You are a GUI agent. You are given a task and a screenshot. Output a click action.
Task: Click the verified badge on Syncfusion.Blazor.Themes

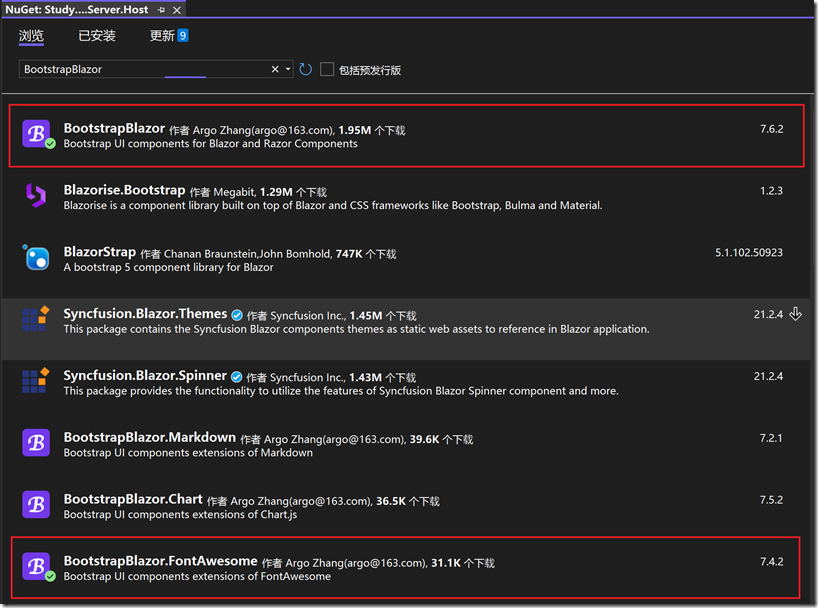click(237, 315)
